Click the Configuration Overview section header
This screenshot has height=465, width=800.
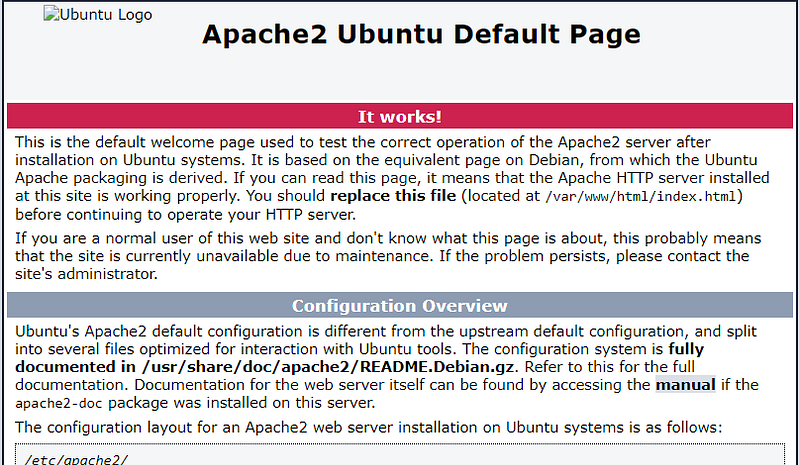coord(399,306)
